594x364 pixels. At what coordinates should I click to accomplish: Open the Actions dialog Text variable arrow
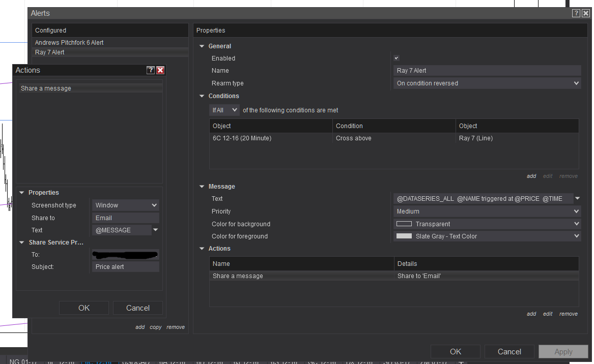(x=155, y=230)
